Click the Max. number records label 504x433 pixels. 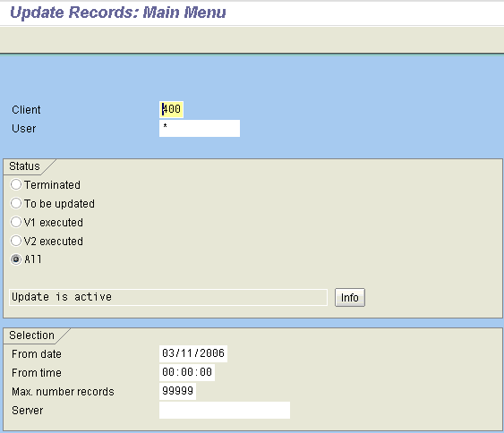(x=63, y=392)
